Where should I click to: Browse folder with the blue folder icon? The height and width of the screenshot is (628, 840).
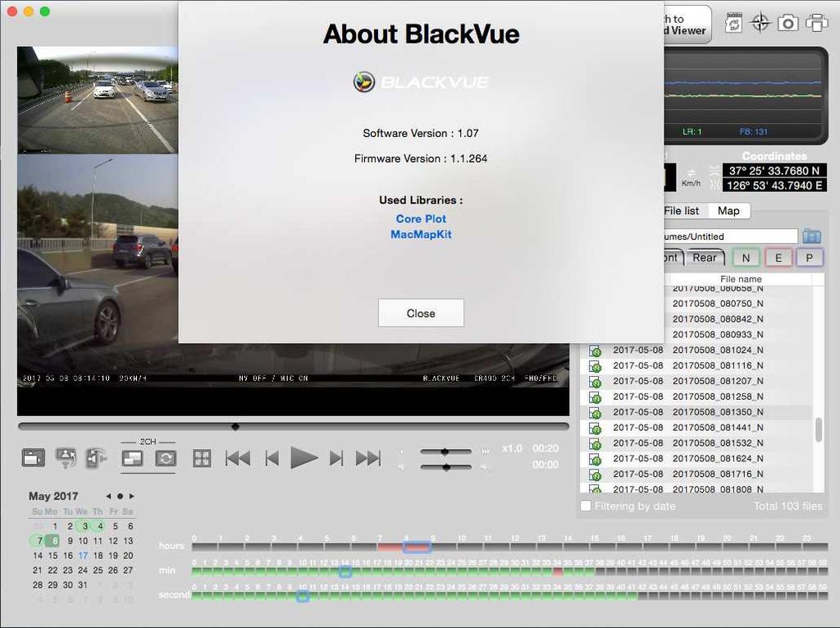coord(811,236)
